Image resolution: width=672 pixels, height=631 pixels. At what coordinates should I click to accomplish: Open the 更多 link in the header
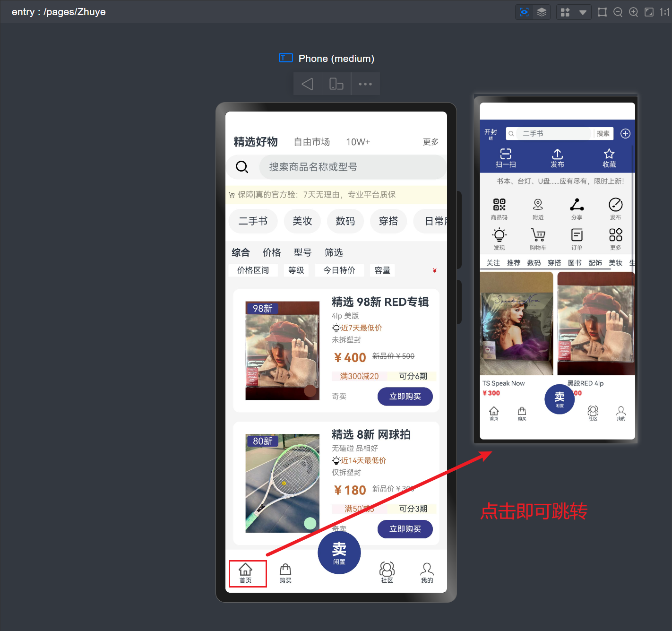click(431, 142)
